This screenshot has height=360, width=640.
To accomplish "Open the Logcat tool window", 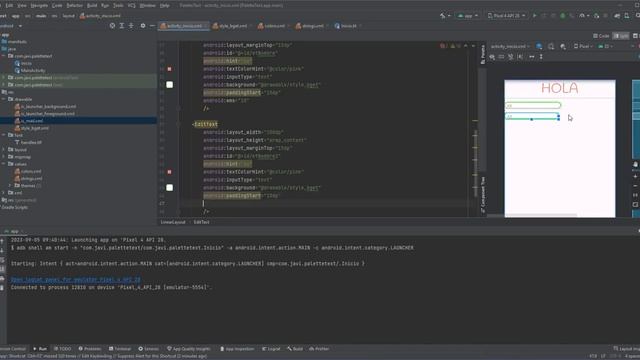I will click(271, 349).
